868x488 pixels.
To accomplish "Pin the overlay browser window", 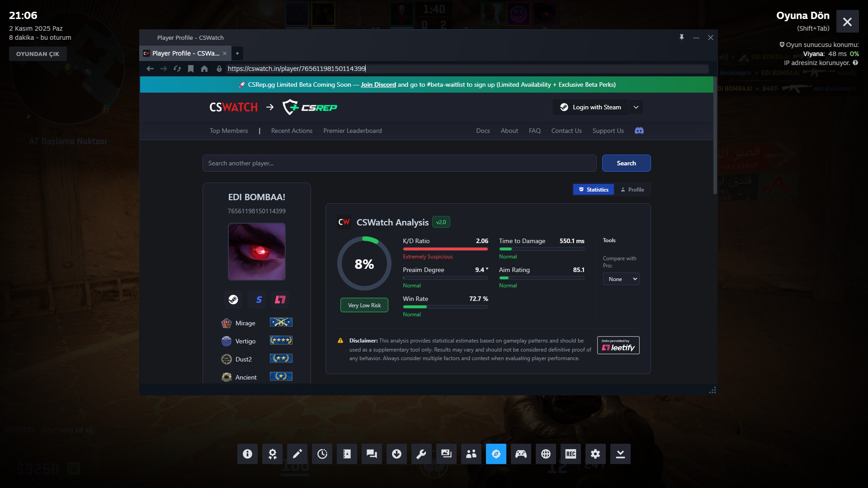I will [x=681, y=38].
